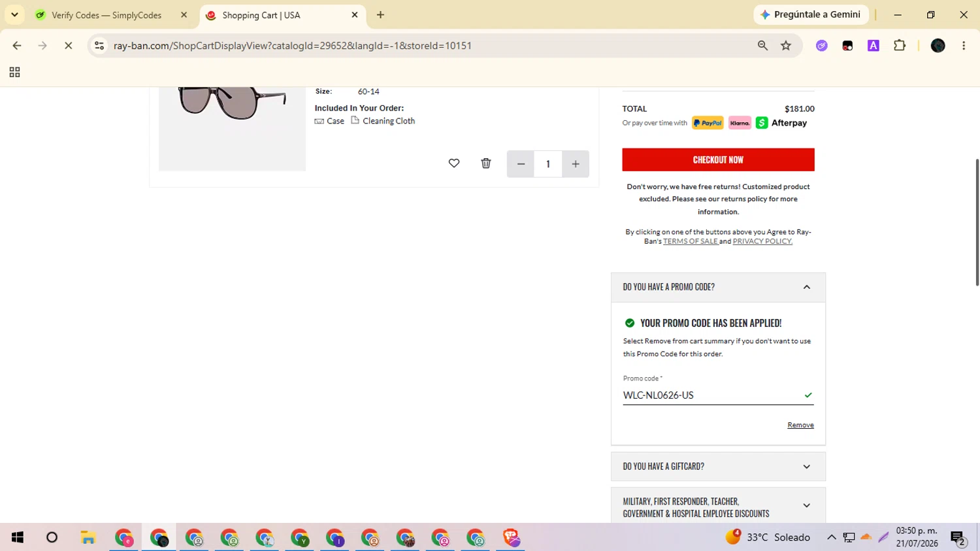The image size is (980, 551).
Task: Open site information icon in address bar
Action: [99, 46]
